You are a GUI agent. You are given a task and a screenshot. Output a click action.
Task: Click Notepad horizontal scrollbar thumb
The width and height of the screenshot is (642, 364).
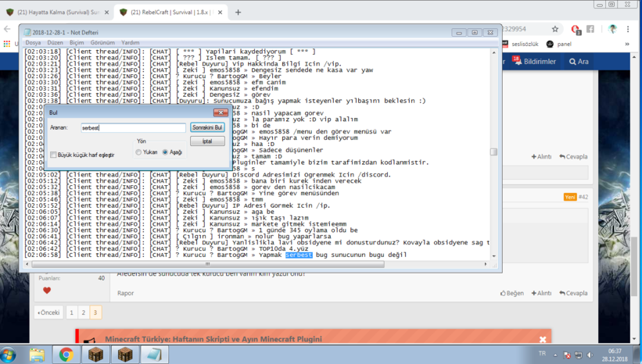pos(208,264)
